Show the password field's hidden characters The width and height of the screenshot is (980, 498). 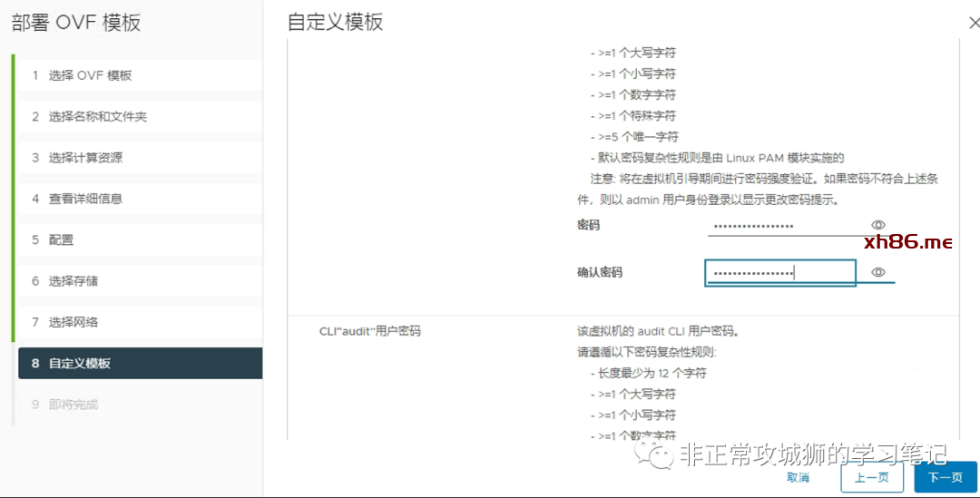877,225
